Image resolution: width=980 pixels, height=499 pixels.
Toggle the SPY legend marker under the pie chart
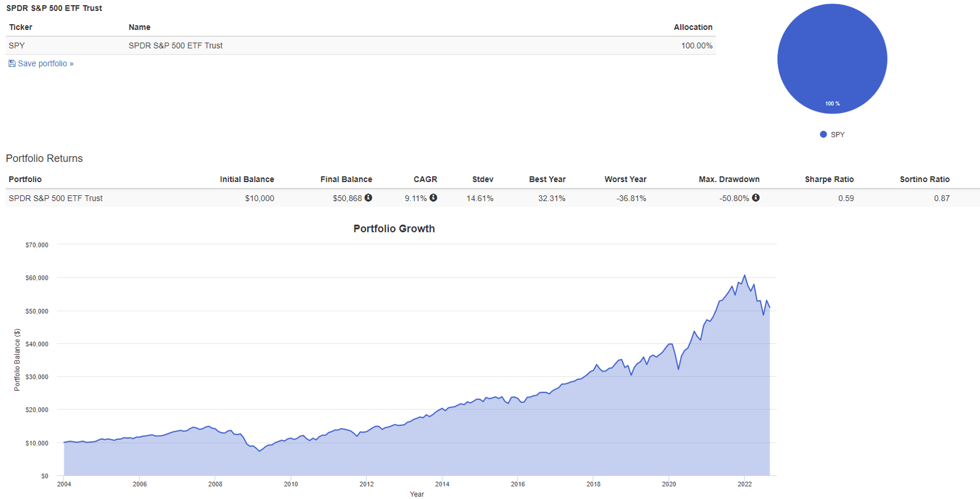(x=823, y=134)
